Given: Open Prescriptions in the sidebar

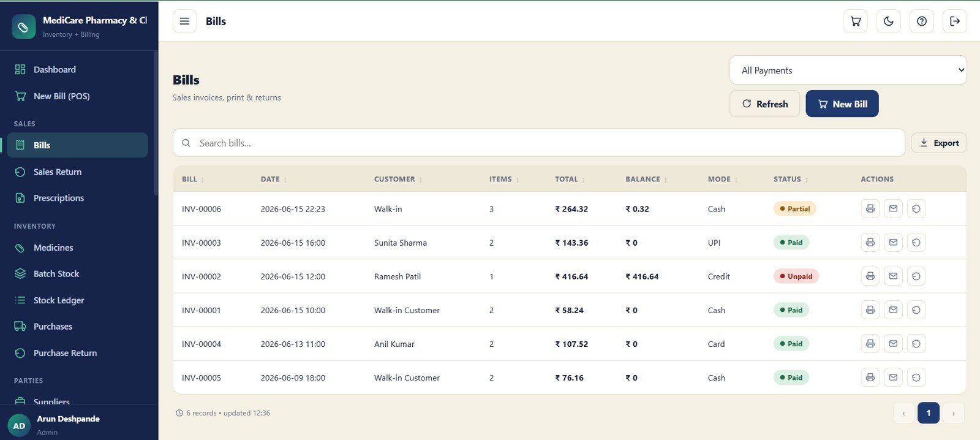Looking at the screenshot, I should 77,198.
